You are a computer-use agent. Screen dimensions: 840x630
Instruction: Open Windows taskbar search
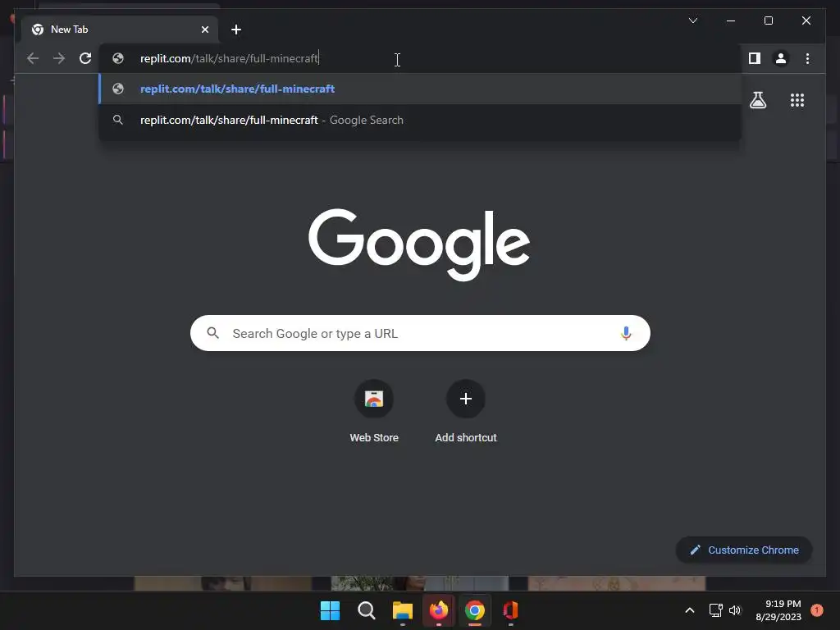[x=367, y=610]
